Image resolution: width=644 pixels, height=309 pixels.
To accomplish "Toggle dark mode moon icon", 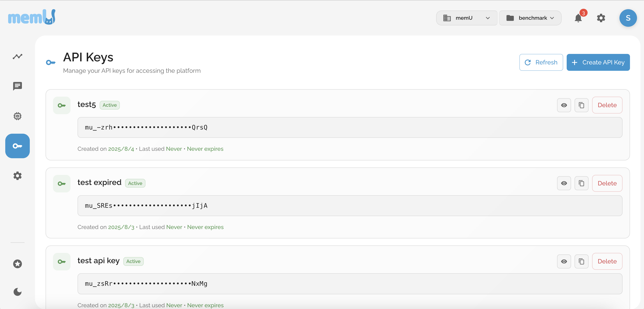I will click(x=18, y=292).
